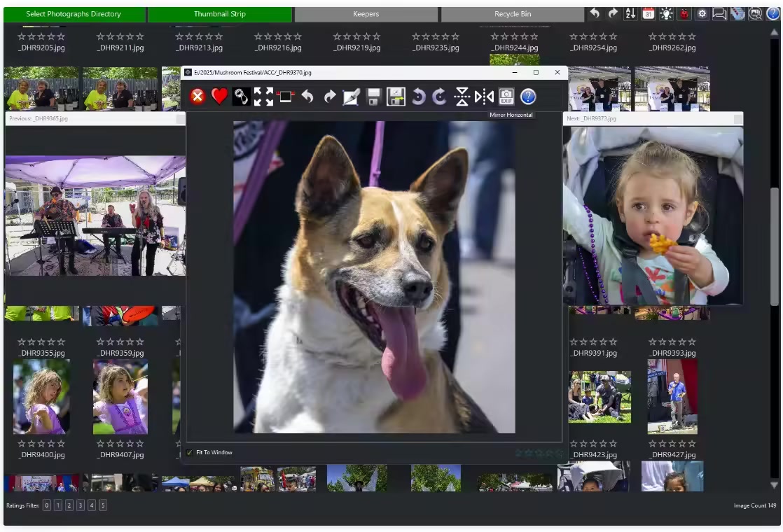Uncheck the Fit To Window checkbox

189,453
